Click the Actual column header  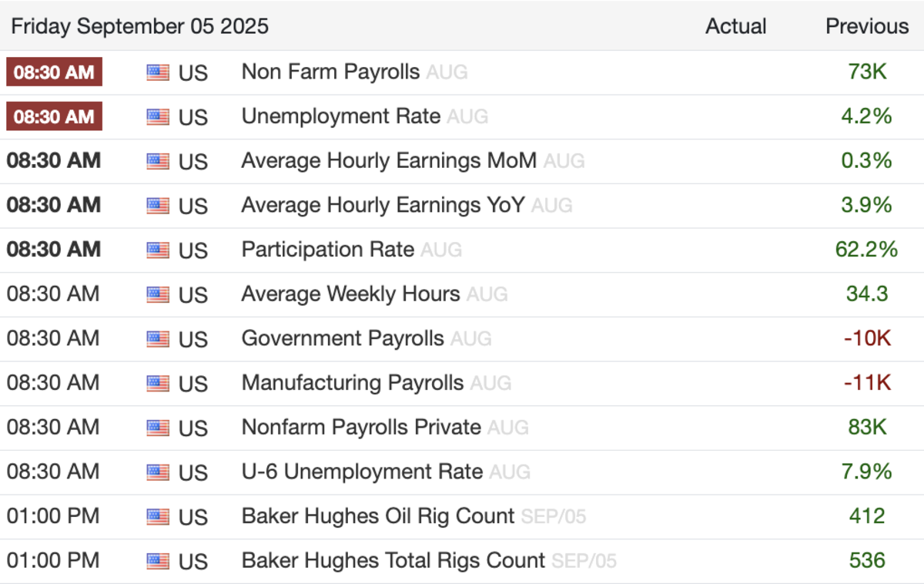[x=735, y=26]
